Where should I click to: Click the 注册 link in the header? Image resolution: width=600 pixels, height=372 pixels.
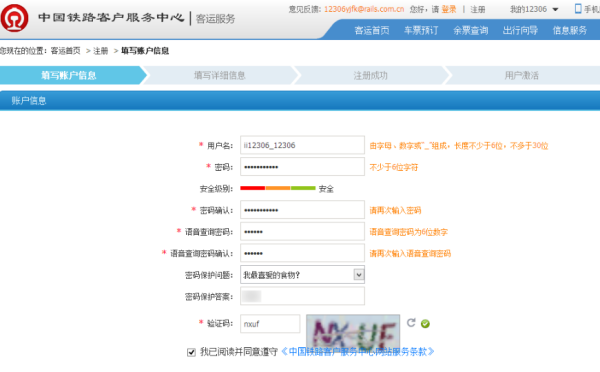[478, 9]
